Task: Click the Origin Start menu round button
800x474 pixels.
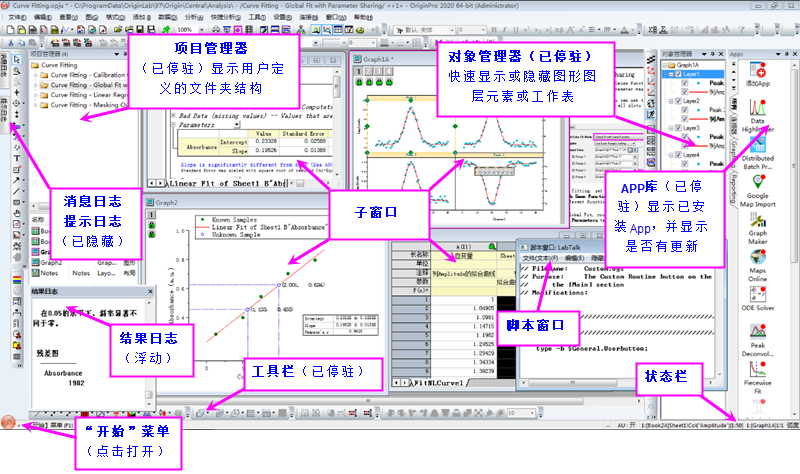Action: (8, 422)
